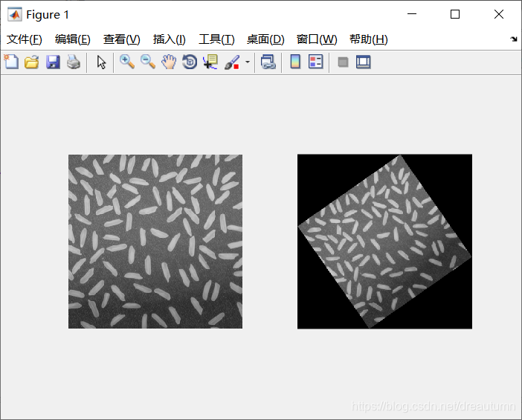Viewport: 522px width, 420px height.
Task: Open the 帮助(H) menu
Action: coord(369,39)
